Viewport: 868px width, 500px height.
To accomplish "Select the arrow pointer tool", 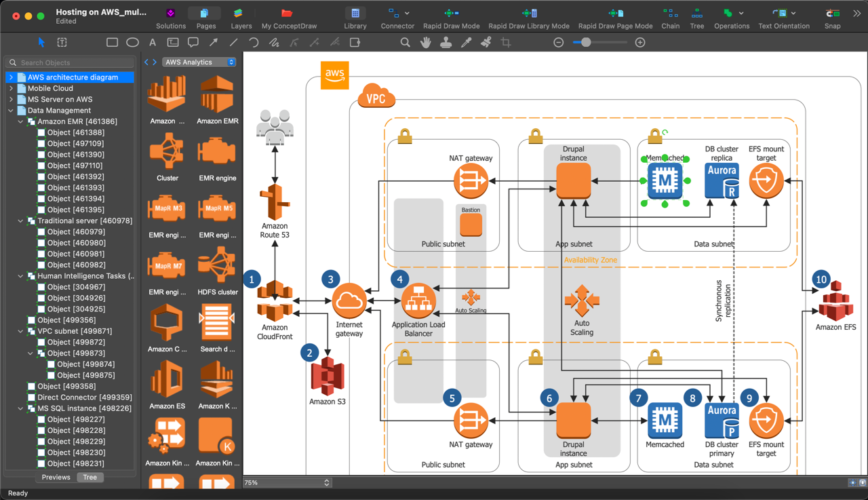I will coord(41,42).
